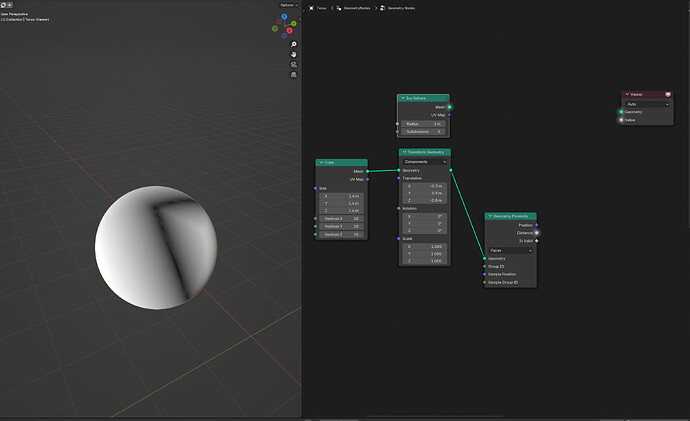The width and height of the screenshot is (690, 421).
Task: Click the Transform Geometry output socket
Action: coord(451,170)
